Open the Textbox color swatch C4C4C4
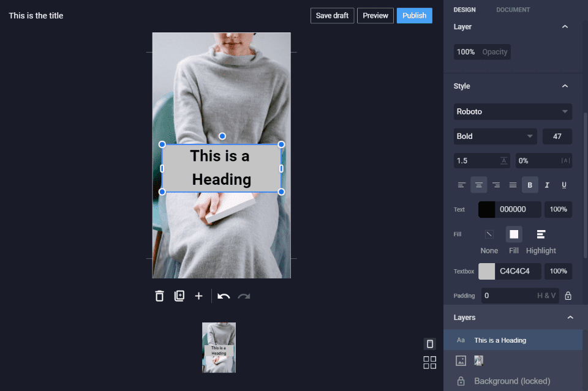This screenshot has width=588, height=391. point(486,271)
